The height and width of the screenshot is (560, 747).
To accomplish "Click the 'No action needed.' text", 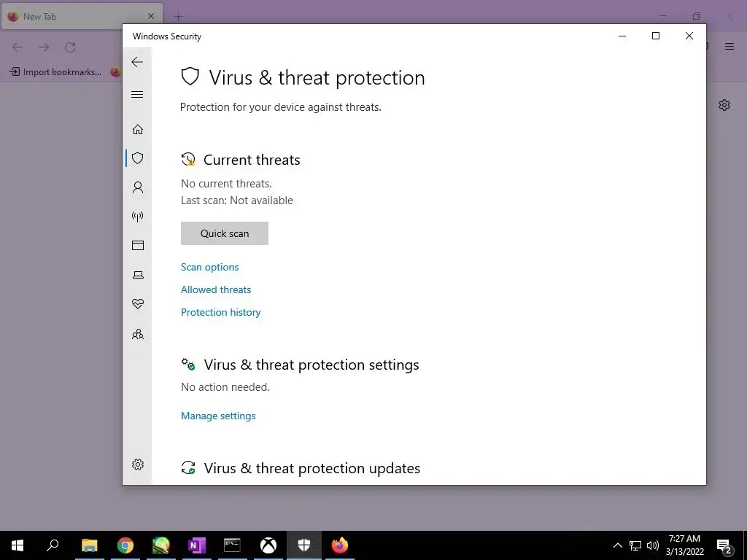I will tap(225, 387).
